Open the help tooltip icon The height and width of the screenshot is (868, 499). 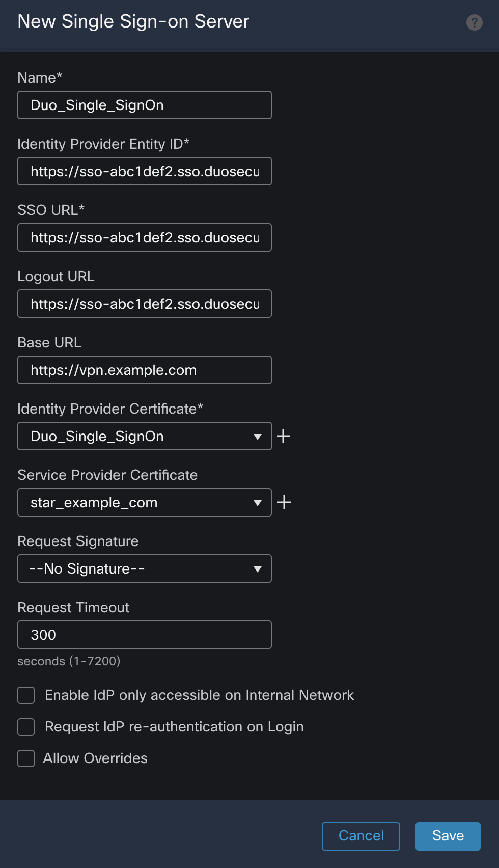(x=474, y=22)
